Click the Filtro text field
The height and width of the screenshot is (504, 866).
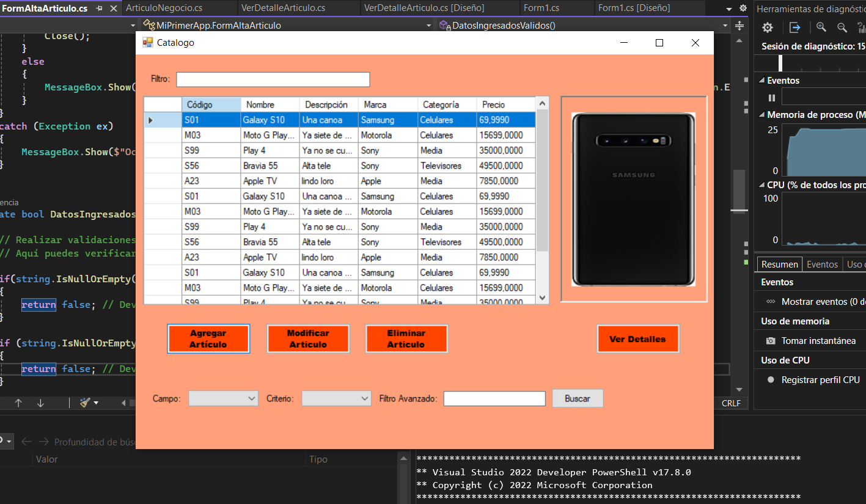[x=273, y=79]
